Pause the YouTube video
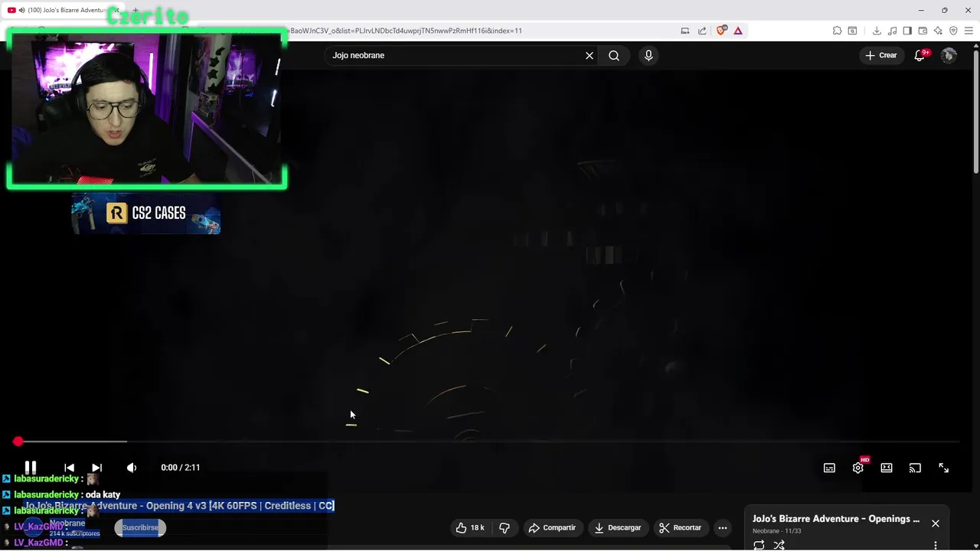The image size is (980, 551). [x=31, y=468]
